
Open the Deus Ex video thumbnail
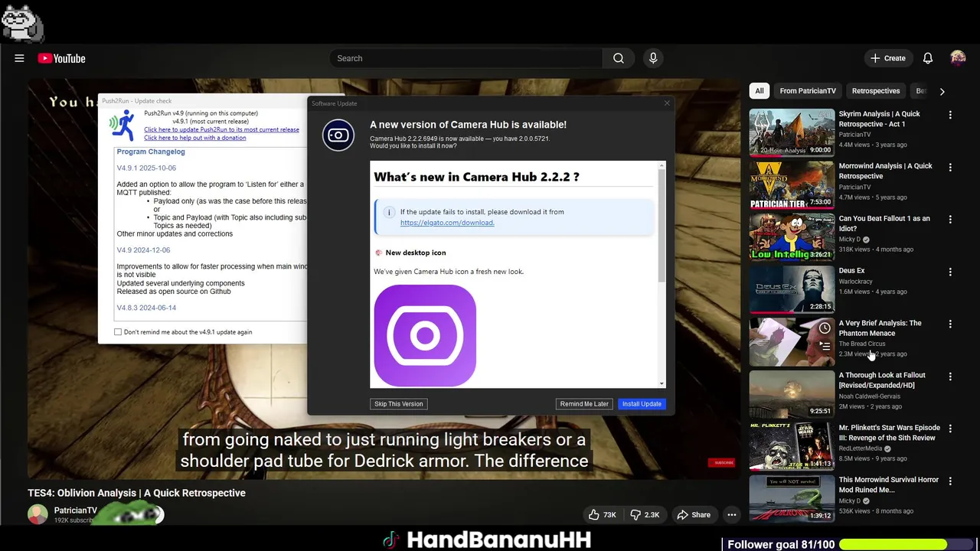click(792, 289)
